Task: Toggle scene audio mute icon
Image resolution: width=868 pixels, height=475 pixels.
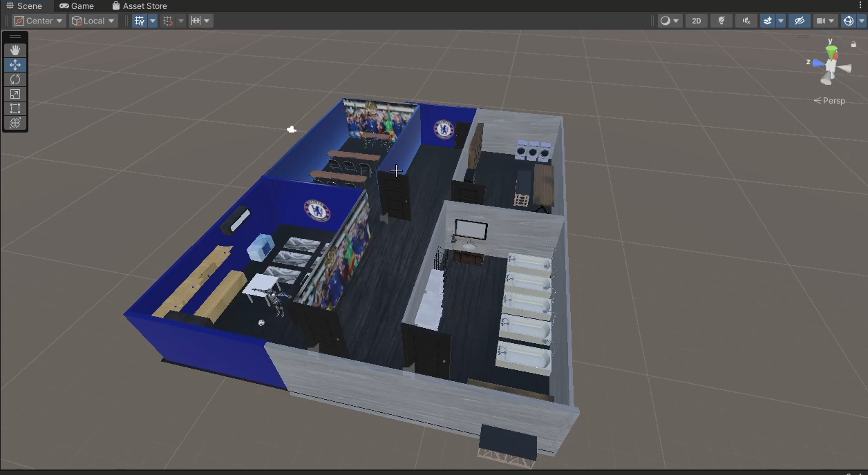Action: (746, 21)
